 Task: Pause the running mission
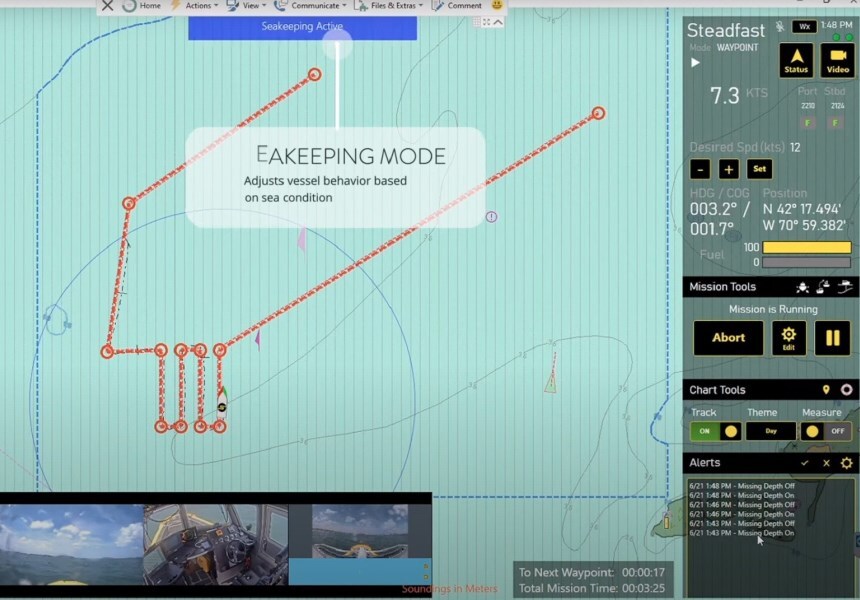[832, 338]
